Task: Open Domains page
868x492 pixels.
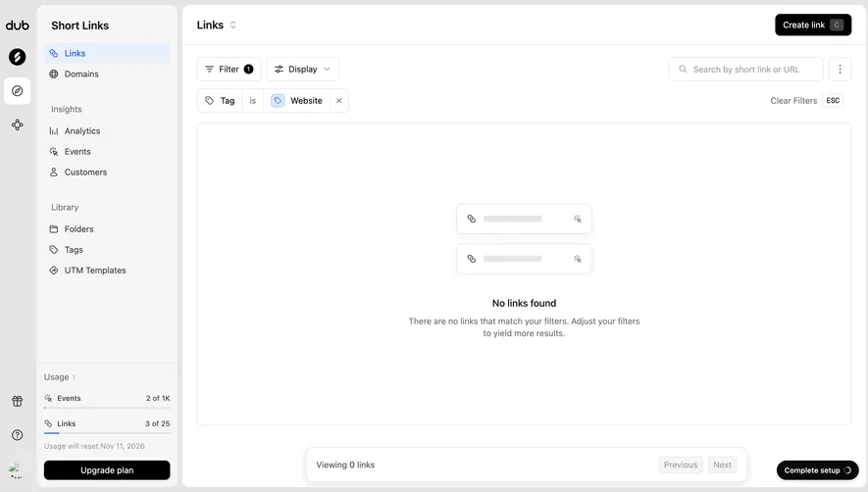Action: 107,74
